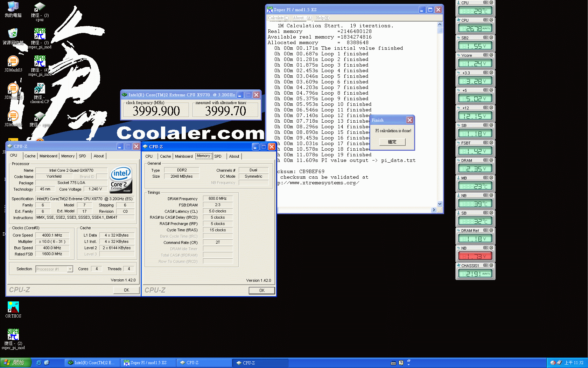588x368 pixels.
Task: Select the 3DMark05 desktop shortcut
Action: click(13, 91)
